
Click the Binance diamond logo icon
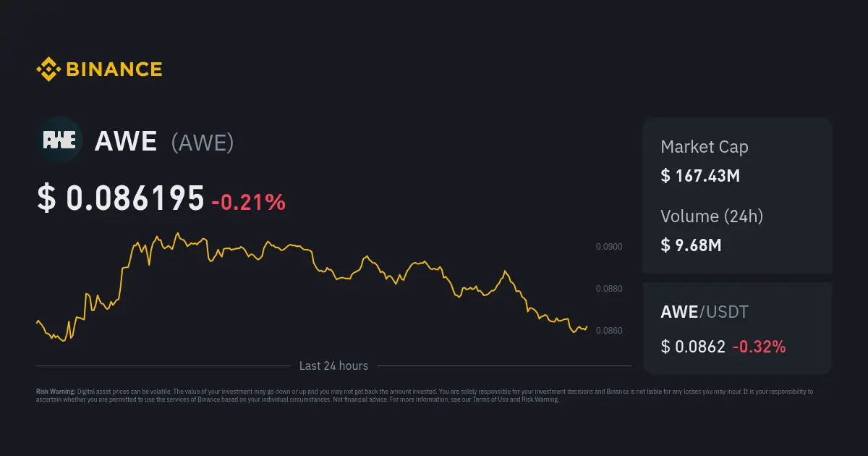pyautogui.click(x=48, y=69)
